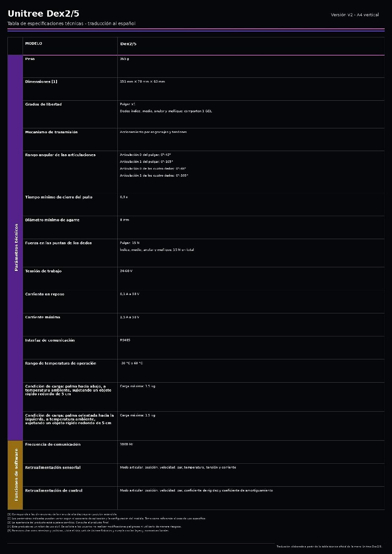Image resolution: width=392 pixels, height=554 pixels.
Task: Click the gold Funciones de software sidebar
Action: point(15,475)
